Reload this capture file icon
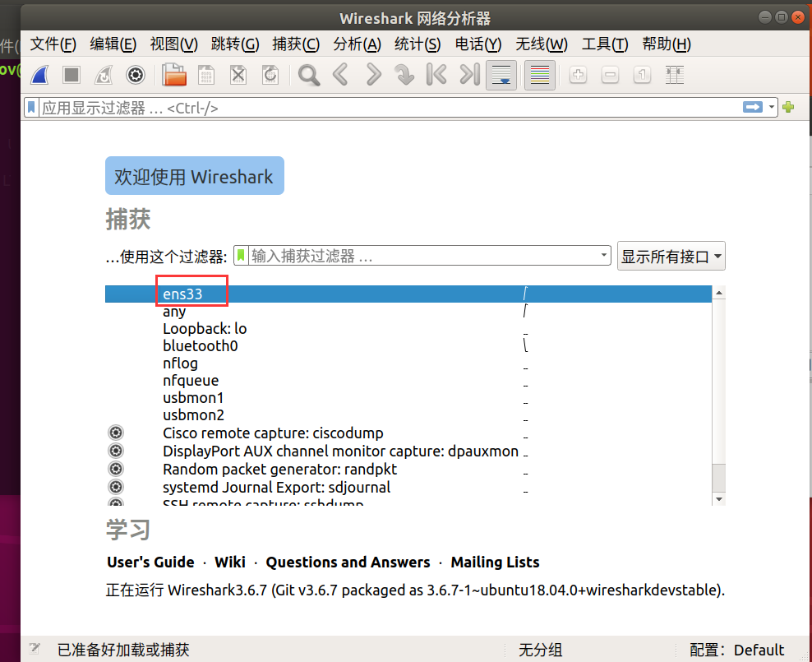 point(270,75)
